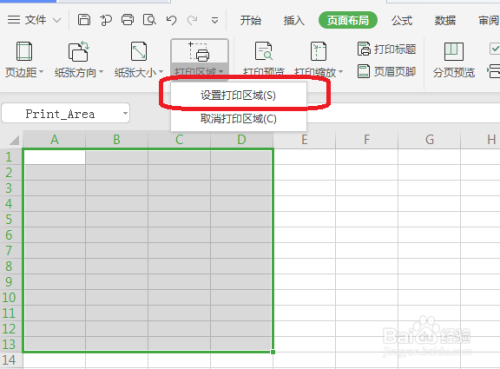
Task: Click cell F6
Action: pyautogui.click(x=367, y=235)
